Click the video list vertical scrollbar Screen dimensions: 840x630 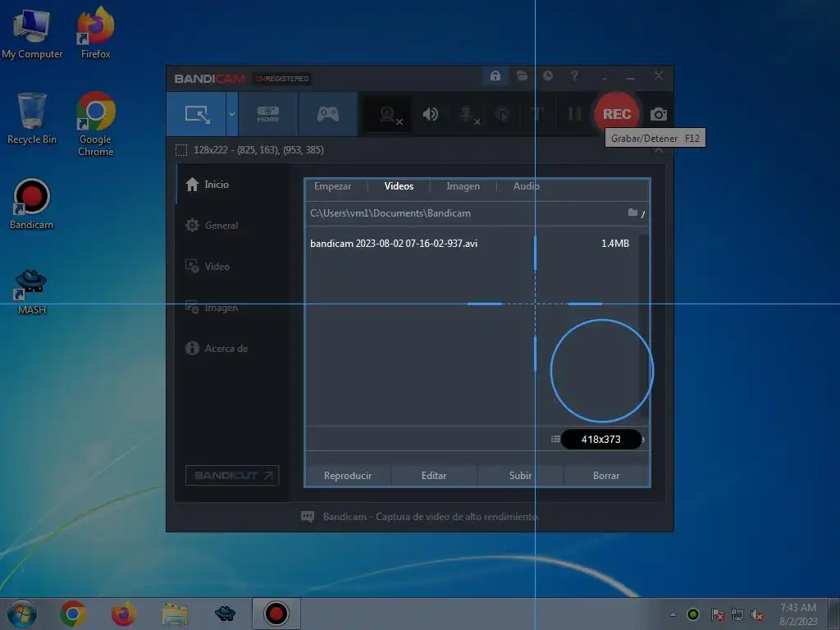(x=645, y=326)
